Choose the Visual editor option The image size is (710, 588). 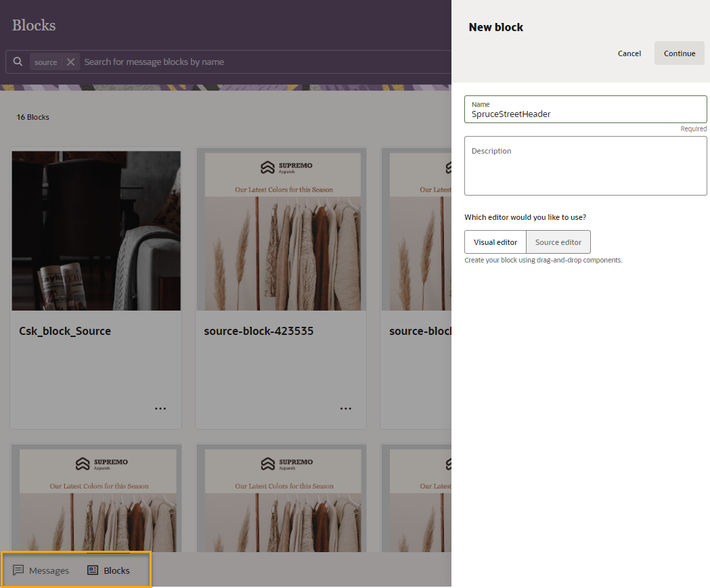495,242
